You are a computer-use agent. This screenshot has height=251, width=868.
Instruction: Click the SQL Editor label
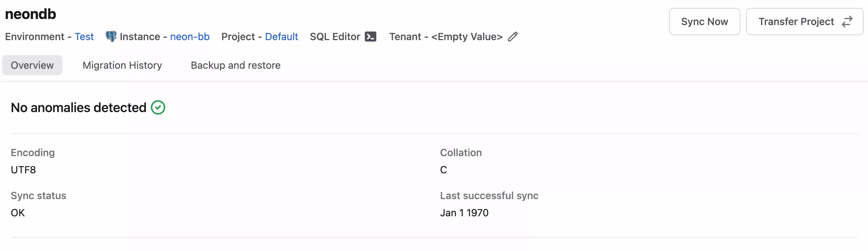point(335,37)
